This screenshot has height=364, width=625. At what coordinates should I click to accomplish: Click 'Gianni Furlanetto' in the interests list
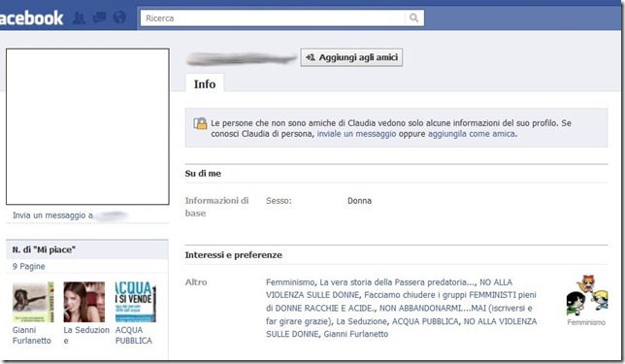coord(355,334)
